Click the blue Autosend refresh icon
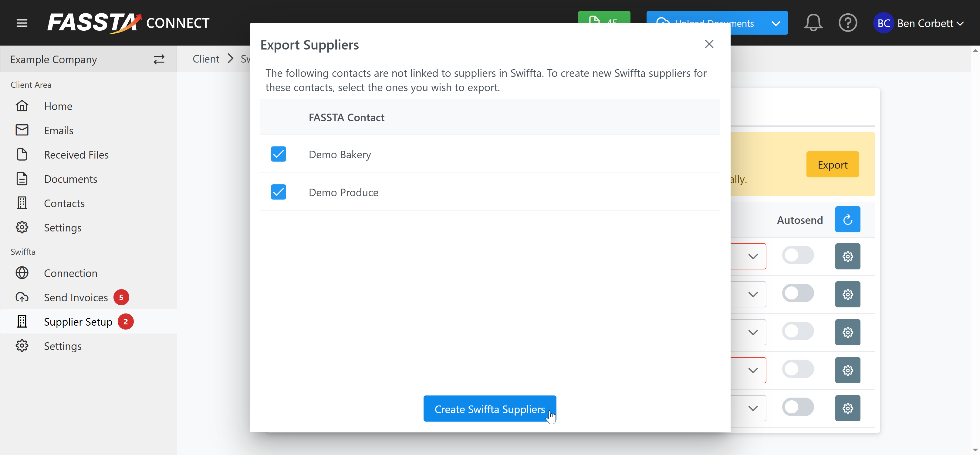The width and height of the screenshot is (980, 455). click(x=847, y=219)
